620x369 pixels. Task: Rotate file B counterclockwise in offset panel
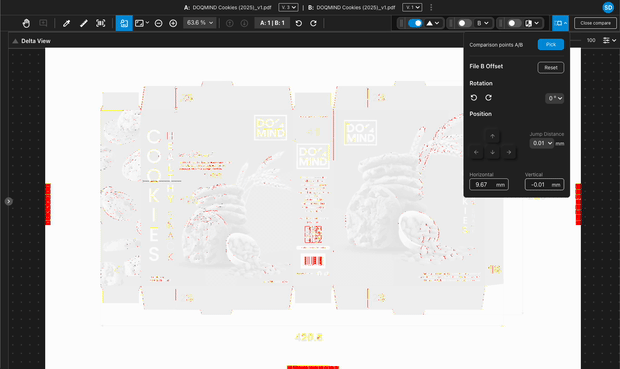[474, 98]
